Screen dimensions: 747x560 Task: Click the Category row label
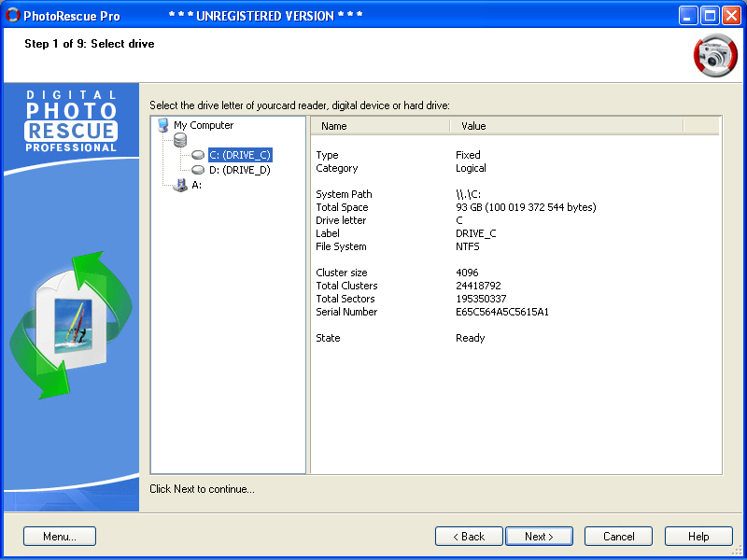[337, 168]
